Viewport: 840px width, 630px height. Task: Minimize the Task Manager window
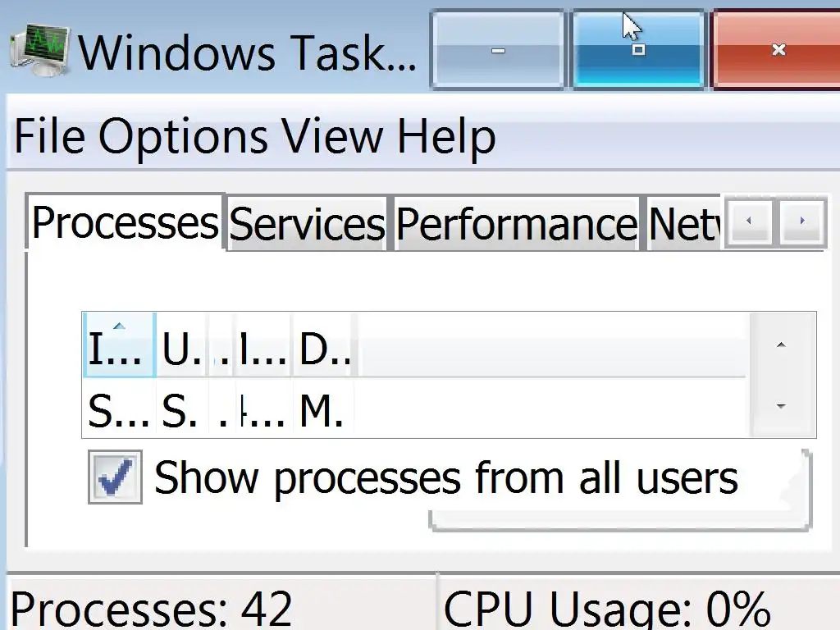498,50
